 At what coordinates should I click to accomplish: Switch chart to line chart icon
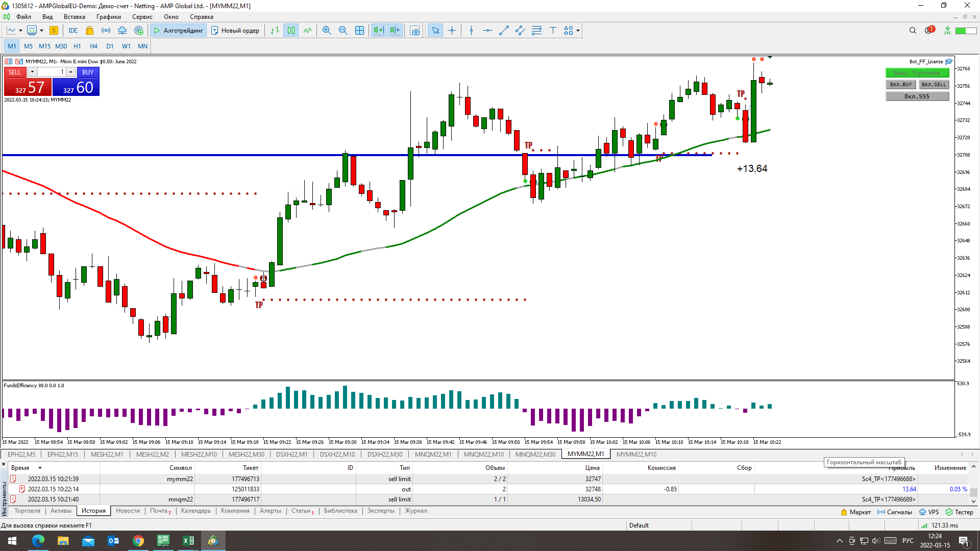pos(307,31)
